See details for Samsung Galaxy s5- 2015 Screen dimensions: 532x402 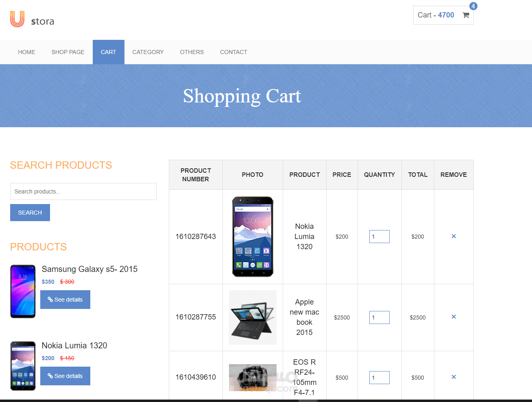[x=65, y=300]
